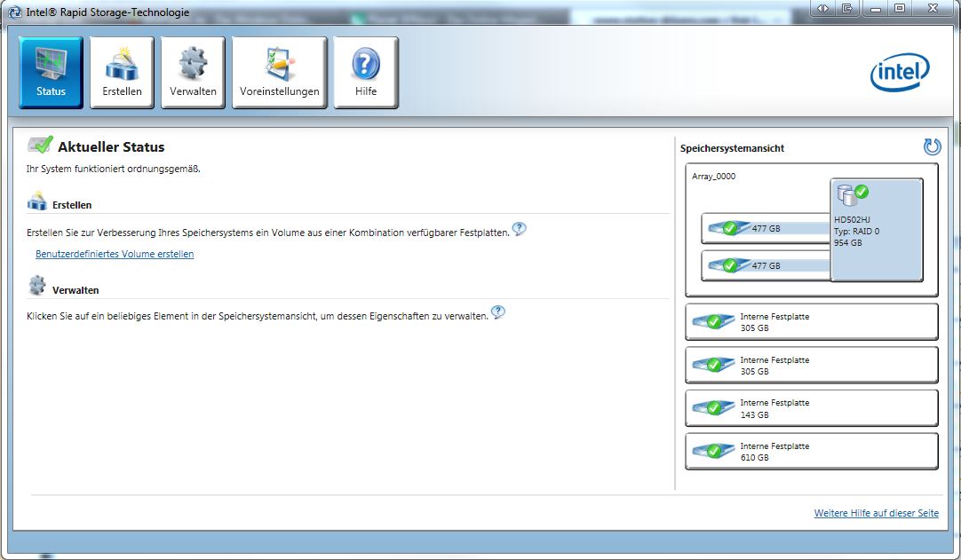961x560 pixels.
Task: Click the RAID volume cylinders icon
Action: (x=853, y=194)
